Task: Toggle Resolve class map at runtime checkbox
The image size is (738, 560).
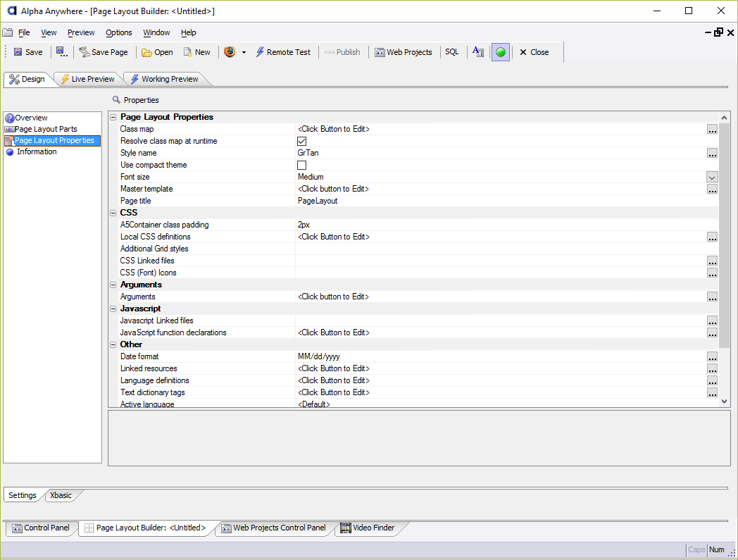Action: tap(301, 142)
